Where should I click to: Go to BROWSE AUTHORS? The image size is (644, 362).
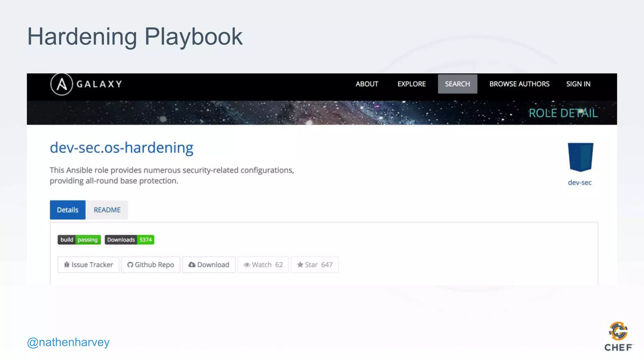519,84
